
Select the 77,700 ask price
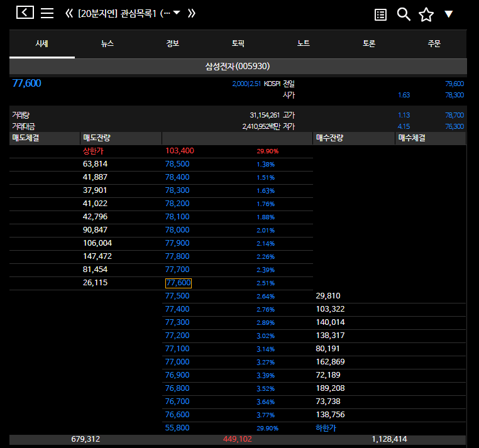(x=177, y=270)
